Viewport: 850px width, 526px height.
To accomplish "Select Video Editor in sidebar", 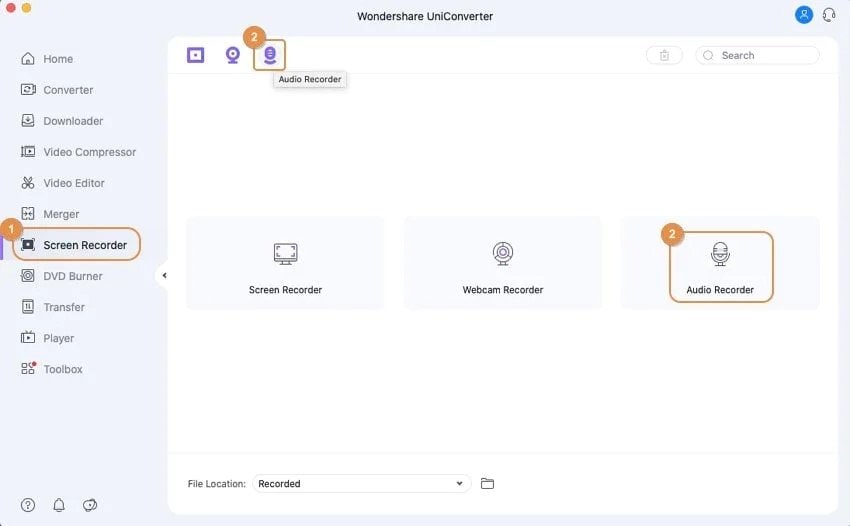I will 63,183.
